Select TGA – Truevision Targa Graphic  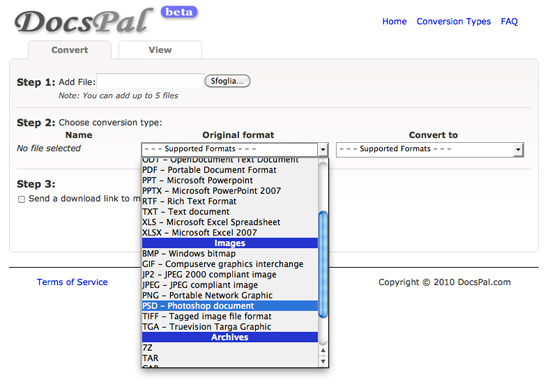click(230, 327)
